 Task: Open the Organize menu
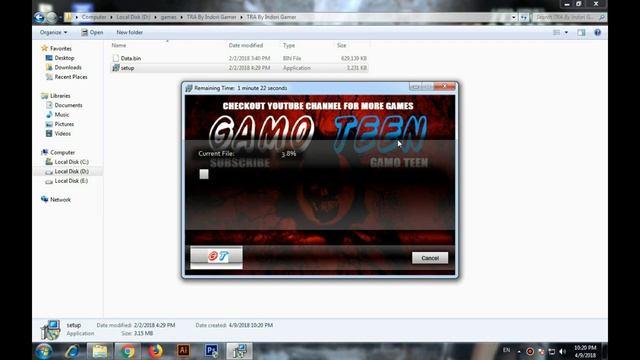point(53,32)
